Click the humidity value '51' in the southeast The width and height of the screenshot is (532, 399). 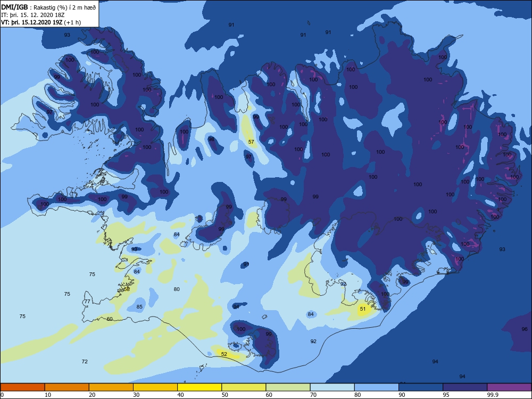pyautogui.click(x=363, y=309)
